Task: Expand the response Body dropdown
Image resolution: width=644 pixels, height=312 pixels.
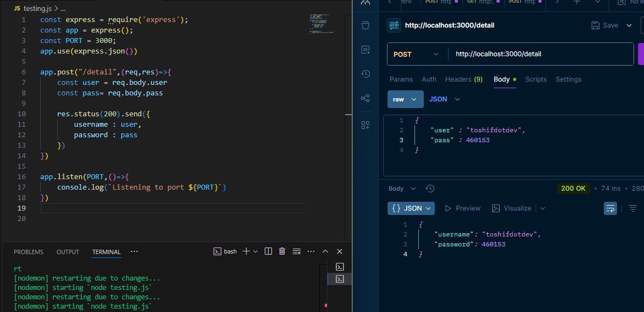Action: pos(402,189)
